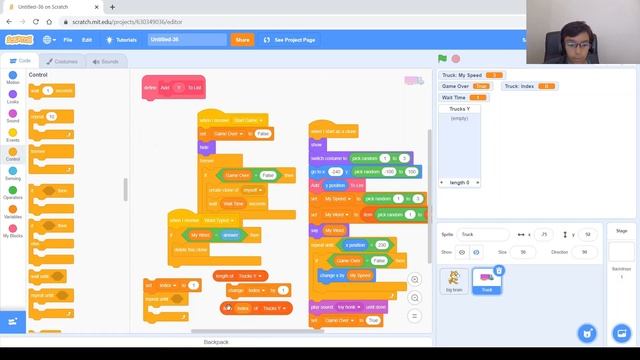Click the sprite x position field
The height and width of the screenshot is (360, 640).
tap(544, 234)
